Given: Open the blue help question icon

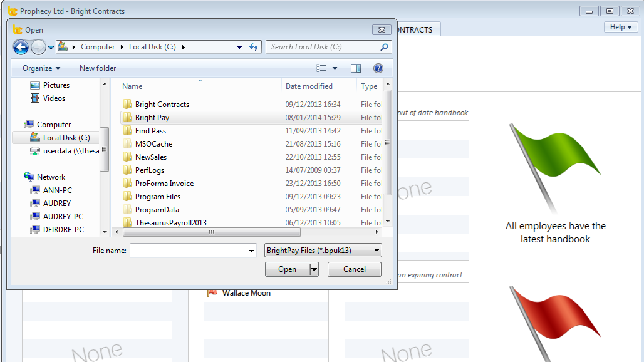Looking at the screenshot, I should (378, 68).
